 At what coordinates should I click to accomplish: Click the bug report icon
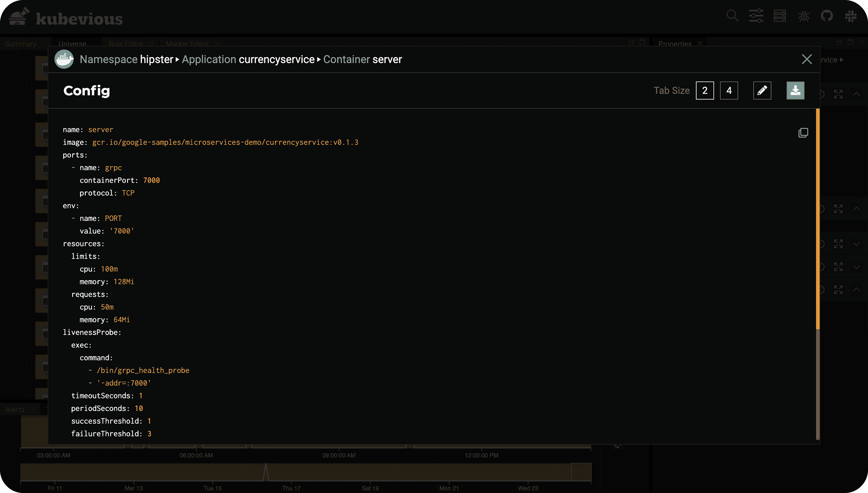(x=803, y=16)
